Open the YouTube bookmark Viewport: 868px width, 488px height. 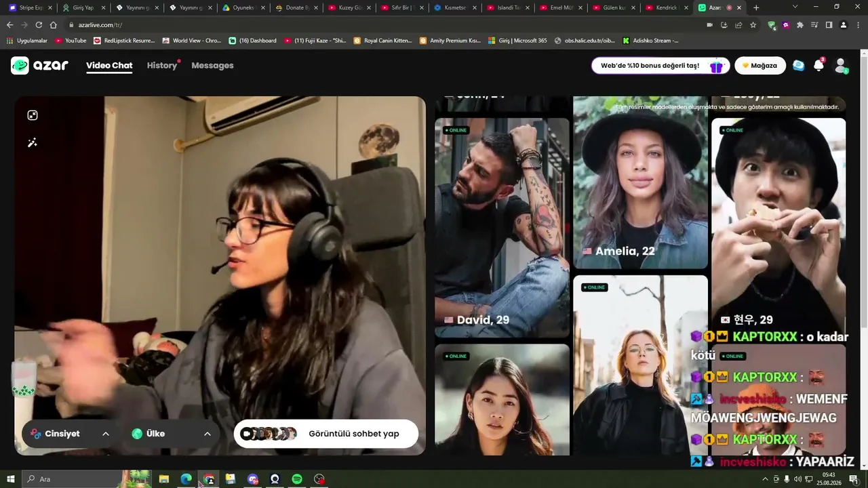[x=71, y=41]
